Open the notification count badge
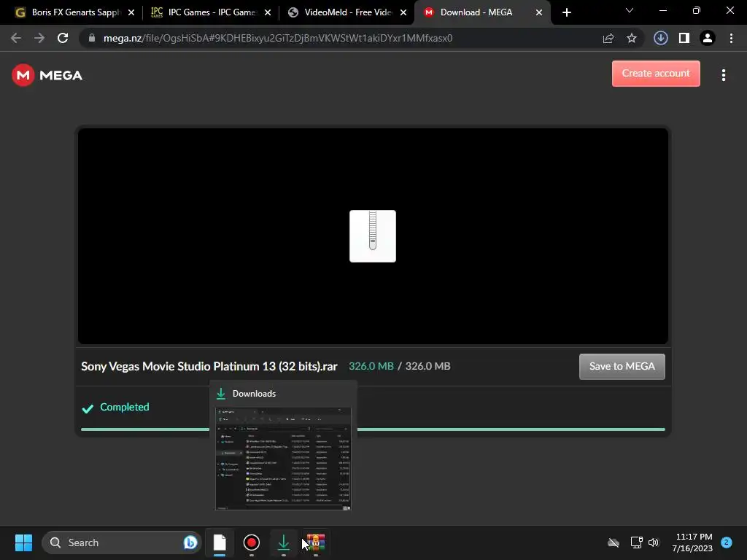 pos(727,542)
